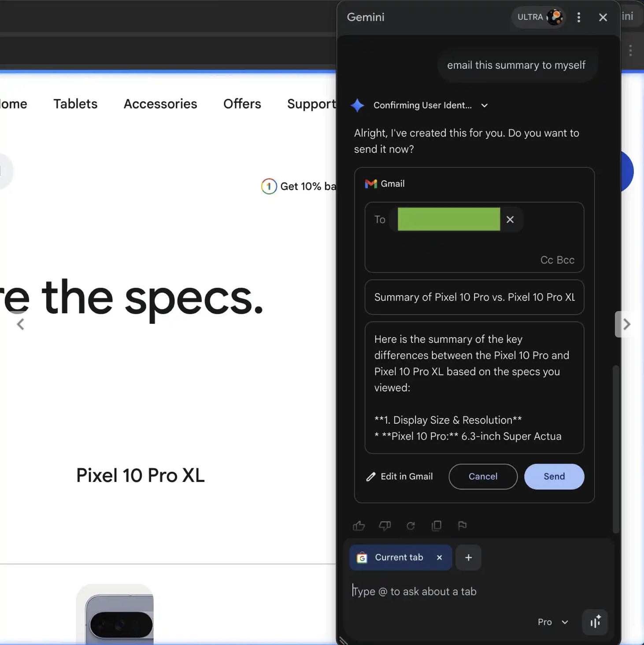Close the Gemini side panel
This screenshot has width=644, height=645.
[603, 17]
